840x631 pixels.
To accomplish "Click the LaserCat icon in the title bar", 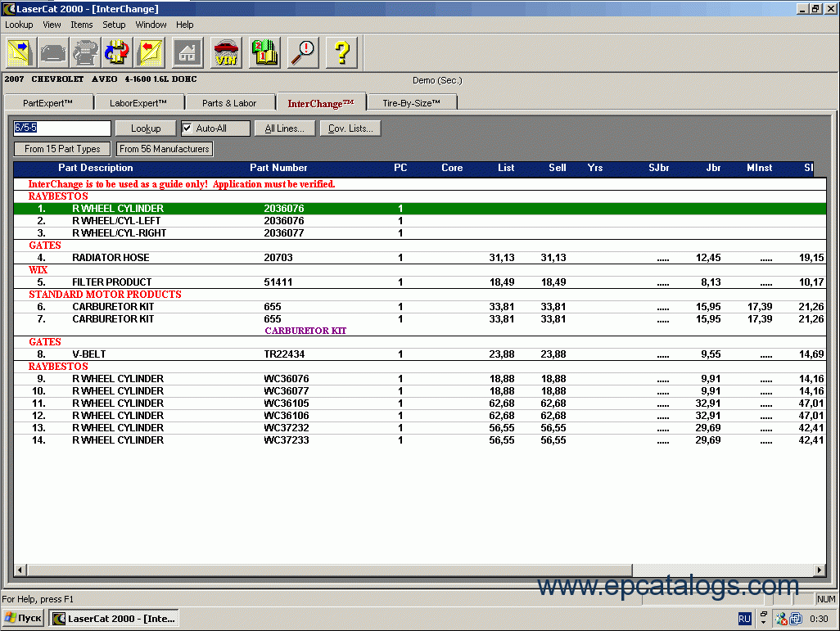I will point(8,8).
